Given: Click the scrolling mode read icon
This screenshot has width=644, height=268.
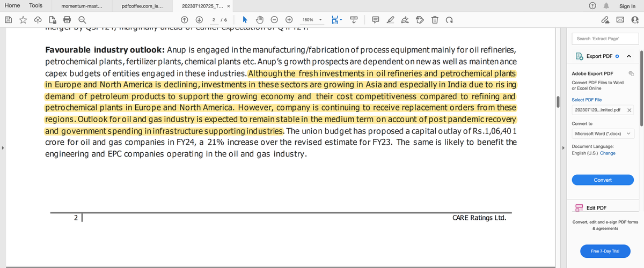Looking at the screenshot, I should point(354,20).
